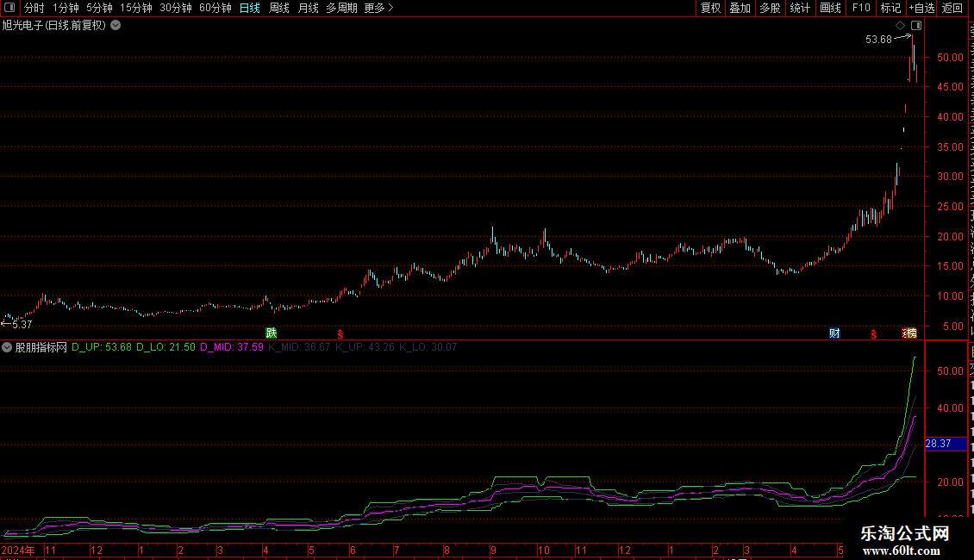Click the 统计 statistics button
The image size is (974, 560).
[799, 8]
